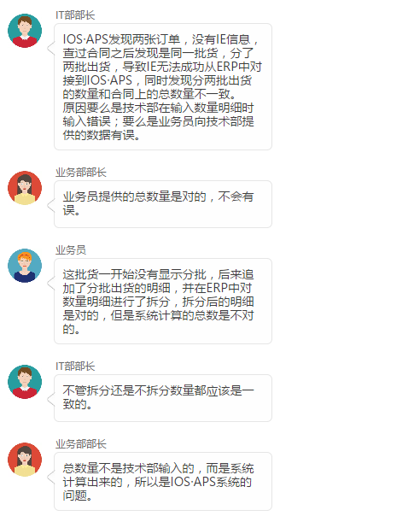The width and height of the screenshot is (420, 516).
Task: Click the first 业务部部长 avatar with red background
Action: 25,188
